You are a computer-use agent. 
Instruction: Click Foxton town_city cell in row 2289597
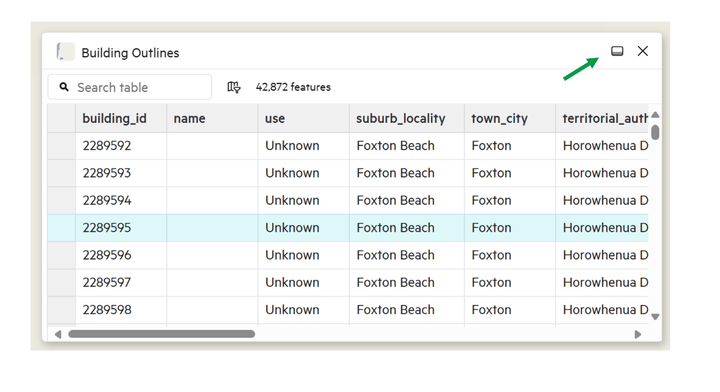point(510,282)
